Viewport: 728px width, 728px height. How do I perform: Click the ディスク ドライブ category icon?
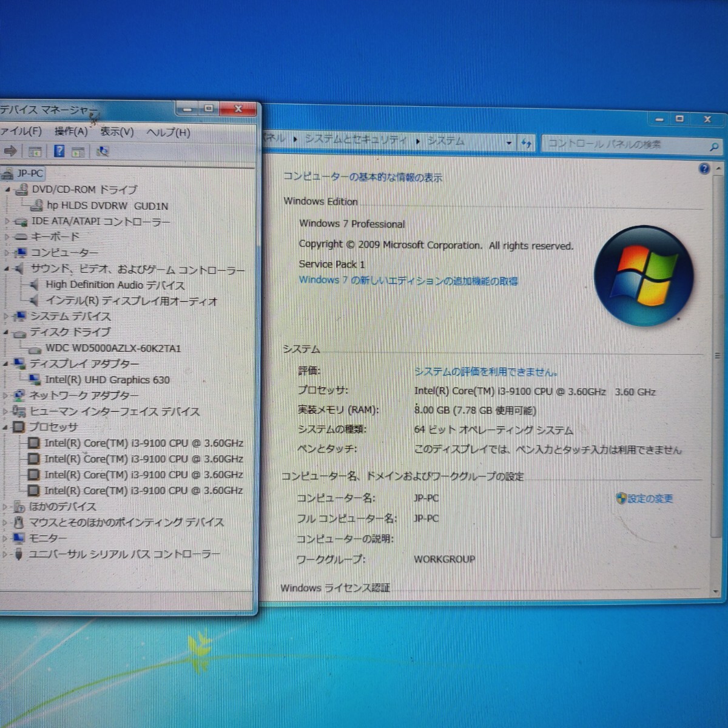[x=20, y=332]
